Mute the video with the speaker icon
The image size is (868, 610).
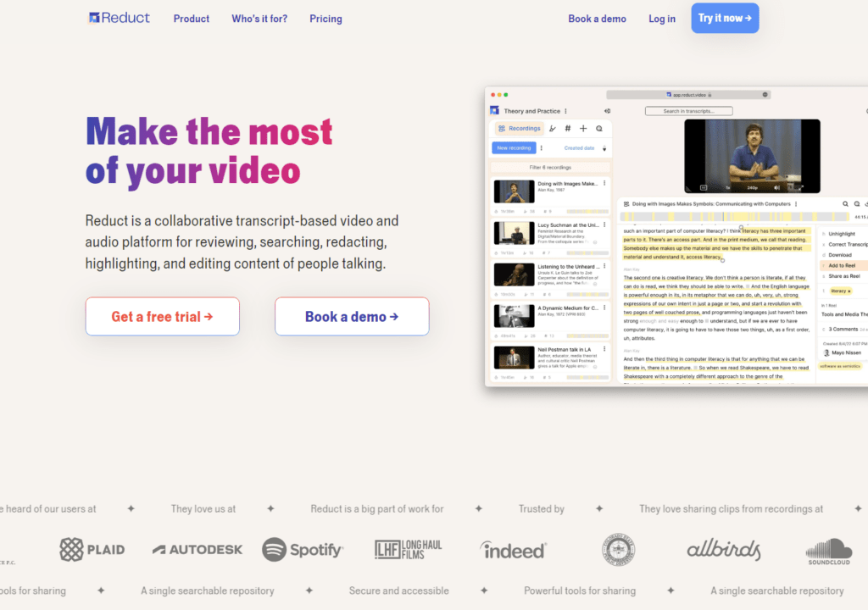(x=775, y=187)
